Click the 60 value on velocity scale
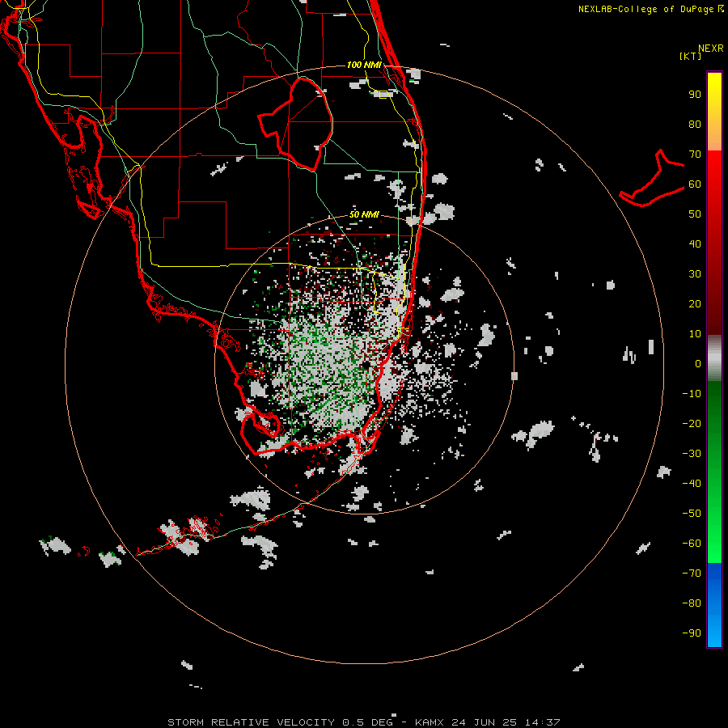The image size is (728, 728). pyautogui.click(x=695, y=184)
